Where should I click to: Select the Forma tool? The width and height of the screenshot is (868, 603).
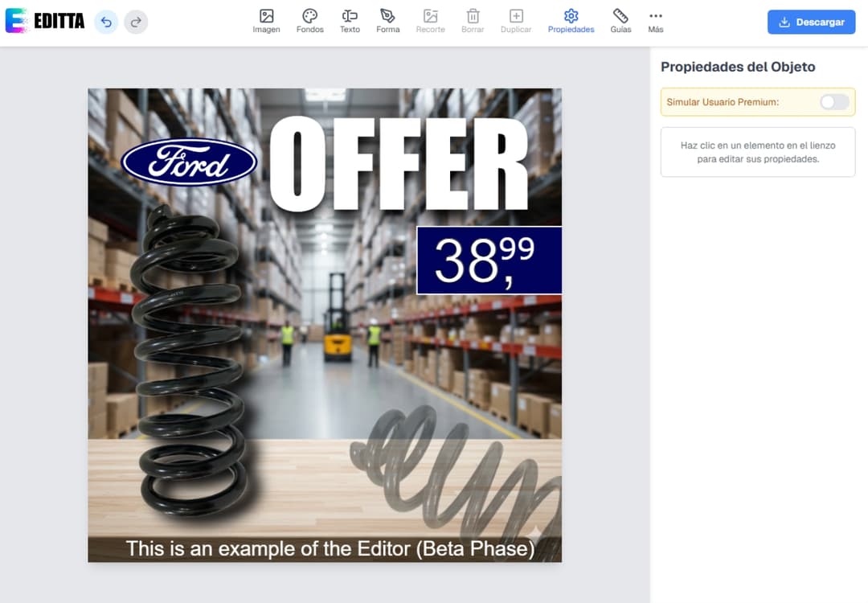pos(387,22)
